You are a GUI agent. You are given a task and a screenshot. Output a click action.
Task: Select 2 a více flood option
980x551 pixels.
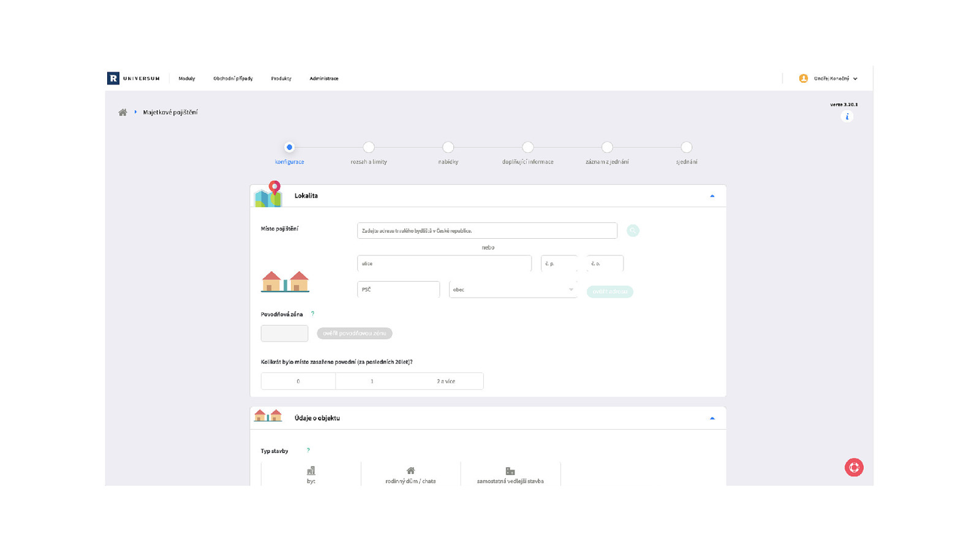(446, 381)
